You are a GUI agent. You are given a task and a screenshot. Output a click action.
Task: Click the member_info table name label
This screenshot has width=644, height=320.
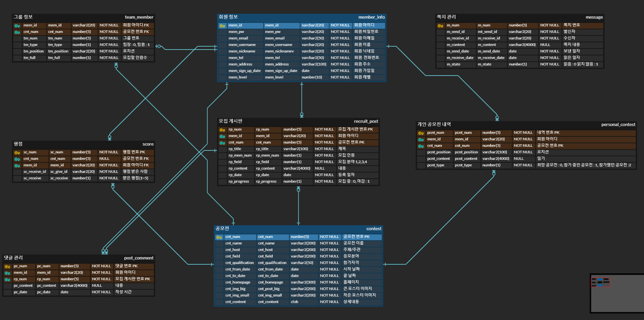[371, 17]
